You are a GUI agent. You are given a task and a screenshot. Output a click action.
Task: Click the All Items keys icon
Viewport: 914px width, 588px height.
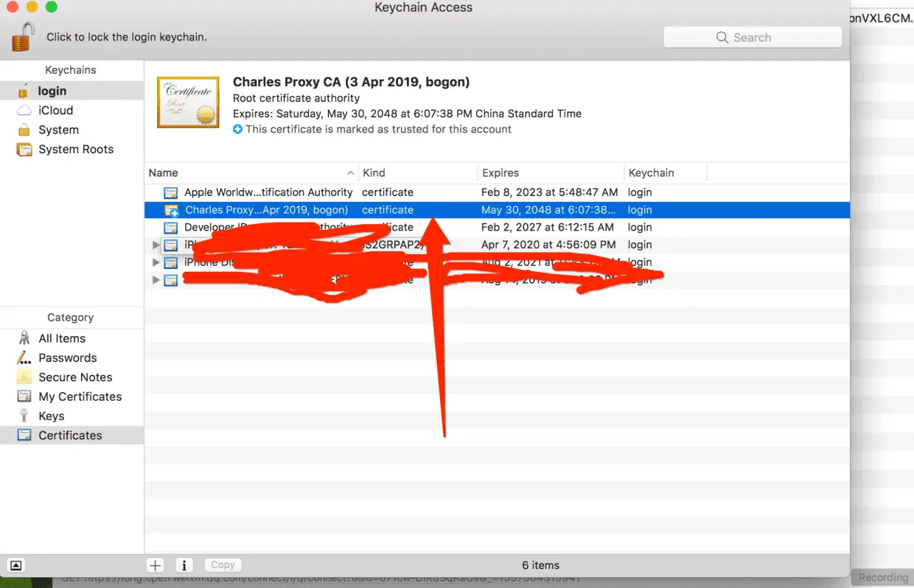pyautogui.click(x=24, y=338)
